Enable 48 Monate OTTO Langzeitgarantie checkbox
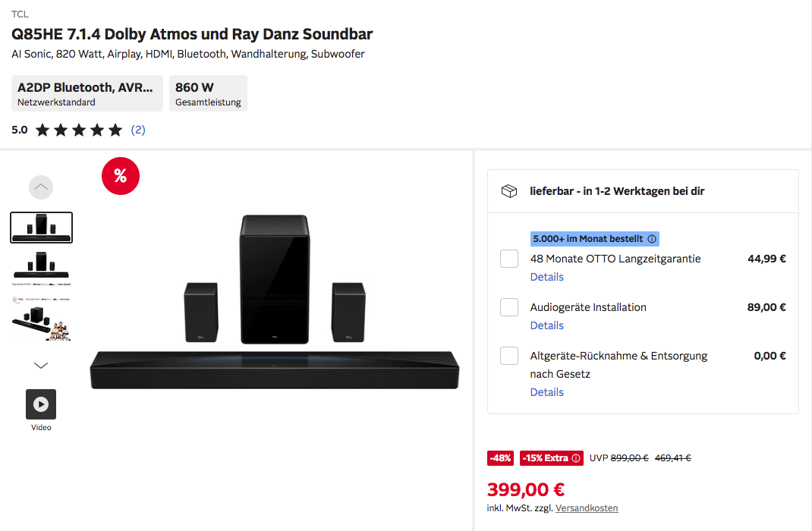 coord(509,259)
